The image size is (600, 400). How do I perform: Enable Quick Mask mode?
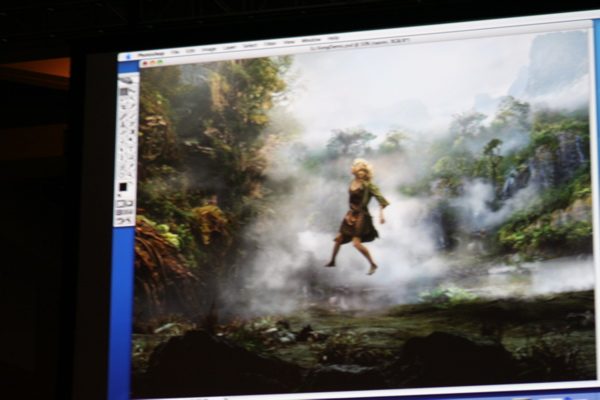coord(129,203)
